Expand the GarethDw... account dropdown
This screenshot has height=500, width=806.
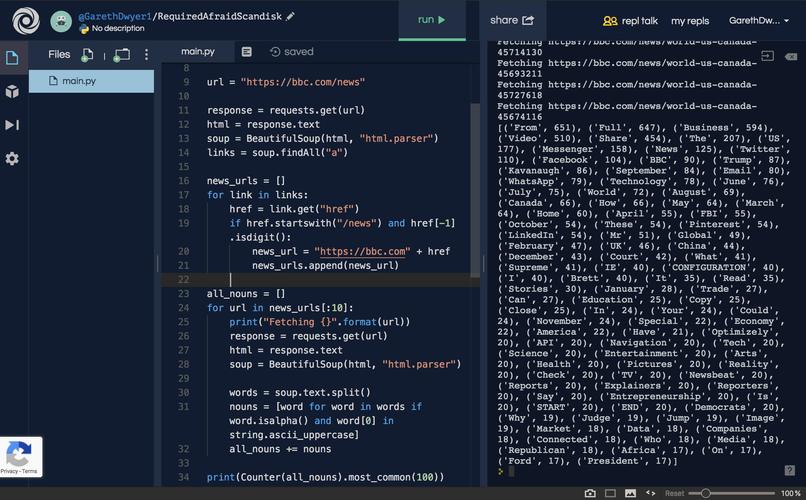point(759,21)
